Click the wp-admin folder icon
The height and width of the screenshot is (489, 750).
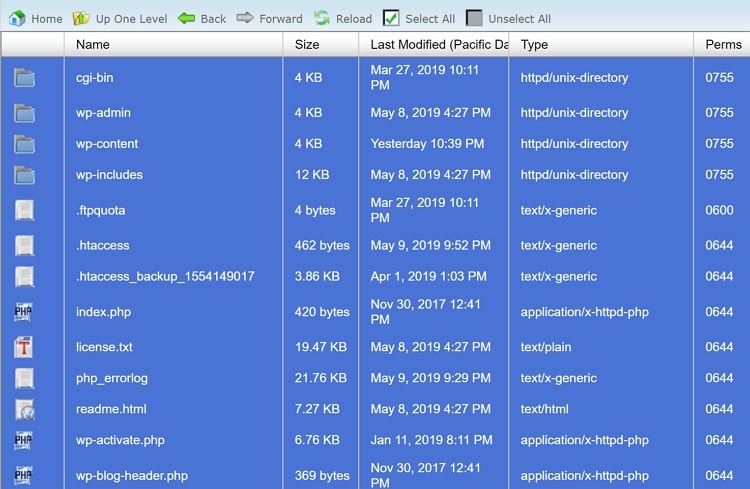(24, 113)
